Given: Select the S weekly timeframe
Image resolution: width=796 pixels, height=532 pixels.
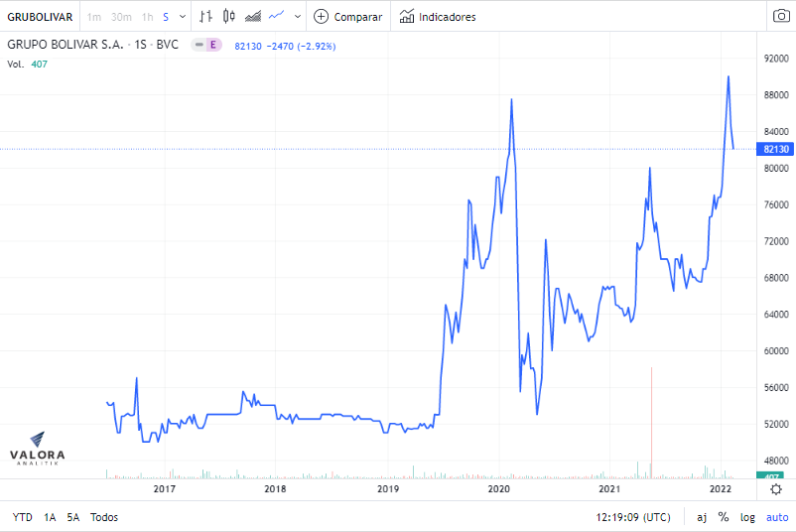Looking at the screenshot, I should [166, 17].
